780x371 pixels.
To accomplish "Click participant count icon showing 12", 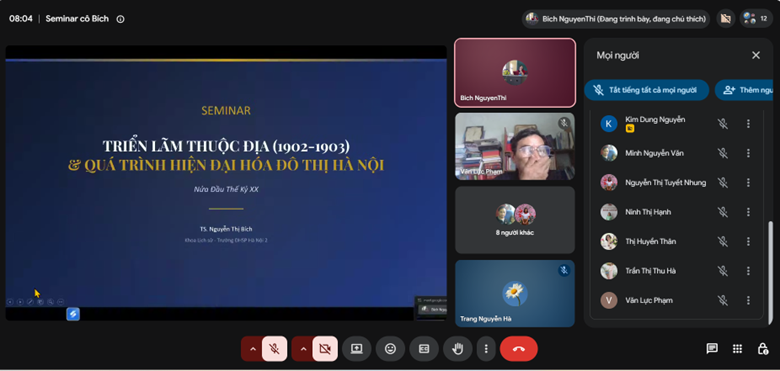I will (756, 19).
